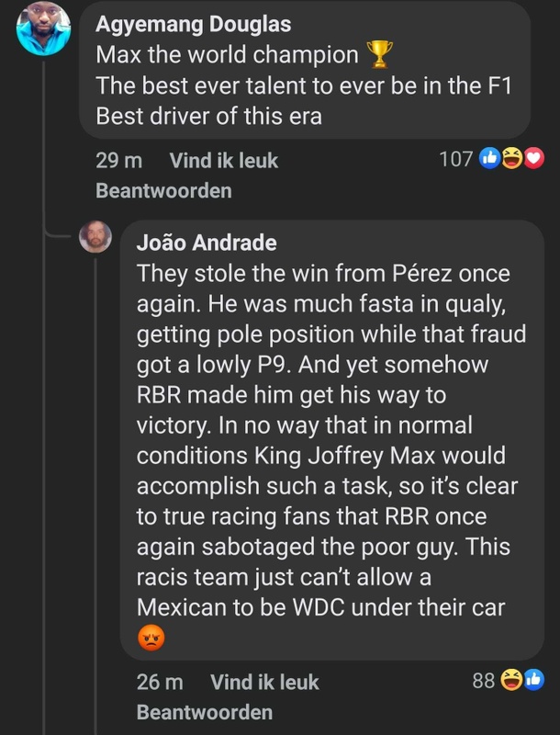Click the '29 m' timestamp
This screenshot has height=735, width=560.
point(118,161)
